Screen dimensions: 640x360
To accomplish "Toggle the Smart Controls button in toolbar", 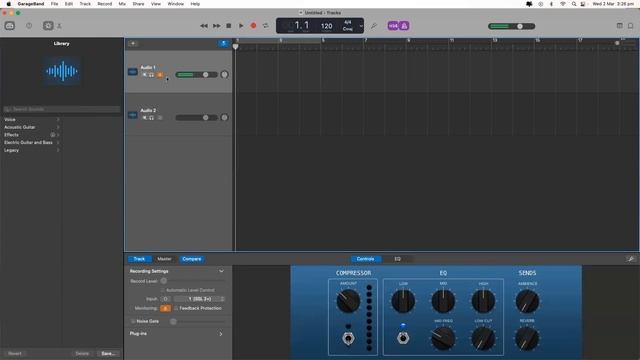I will tap(48, 26).
